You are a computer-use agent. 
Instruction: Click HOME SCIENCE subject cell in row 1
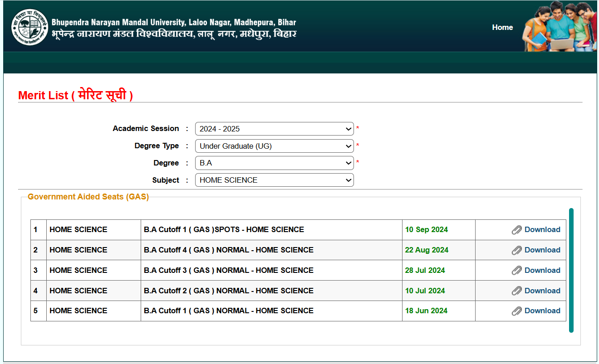pos(93,230)
